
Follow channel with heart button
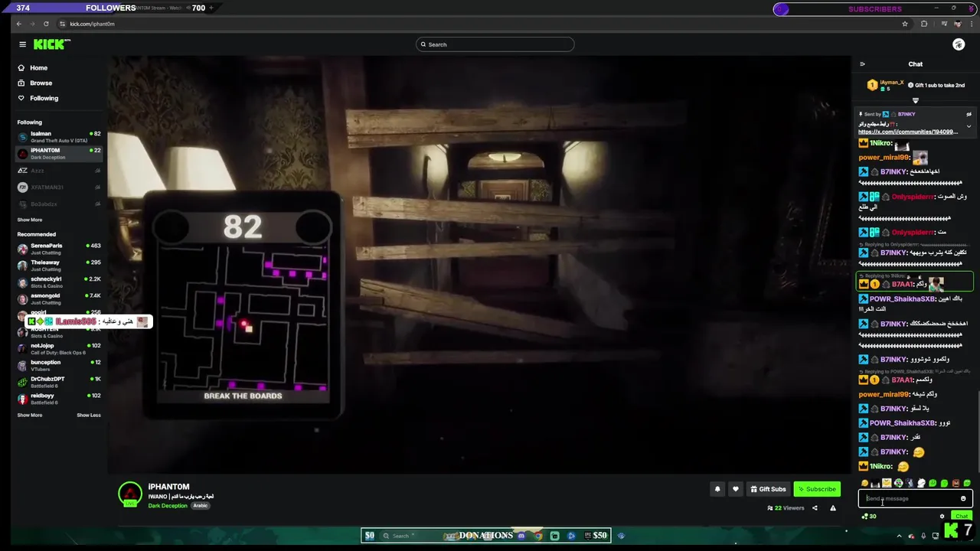tap(736, 489)
